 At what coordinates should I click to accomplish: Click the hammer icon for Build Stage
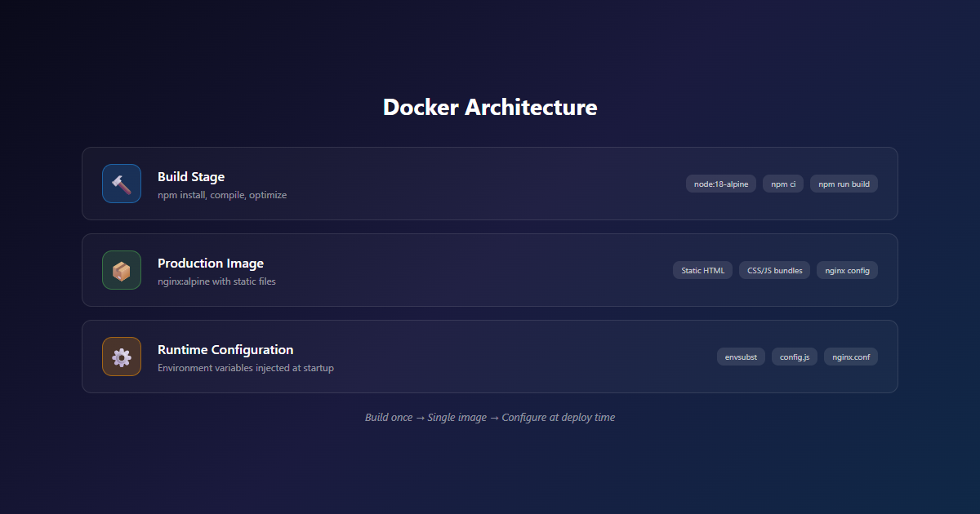pyautogui.click(x=122, y=184)
